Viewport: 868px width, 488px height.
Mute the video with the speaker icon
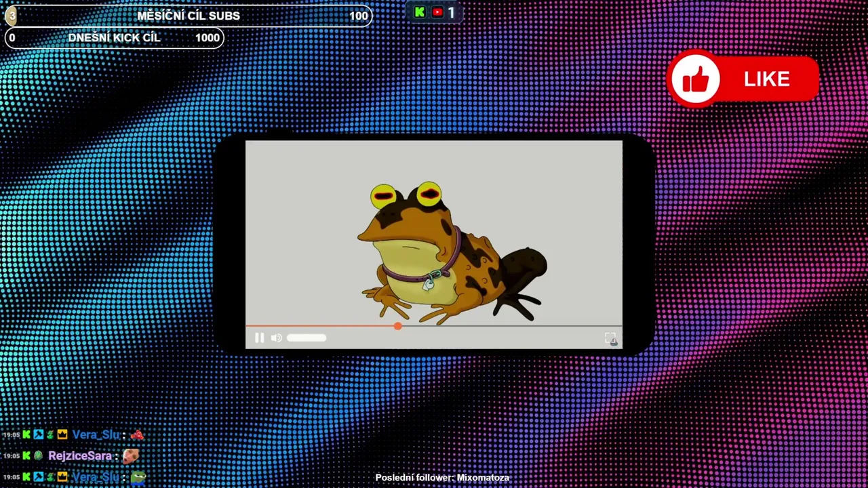[x=276, y=338]
